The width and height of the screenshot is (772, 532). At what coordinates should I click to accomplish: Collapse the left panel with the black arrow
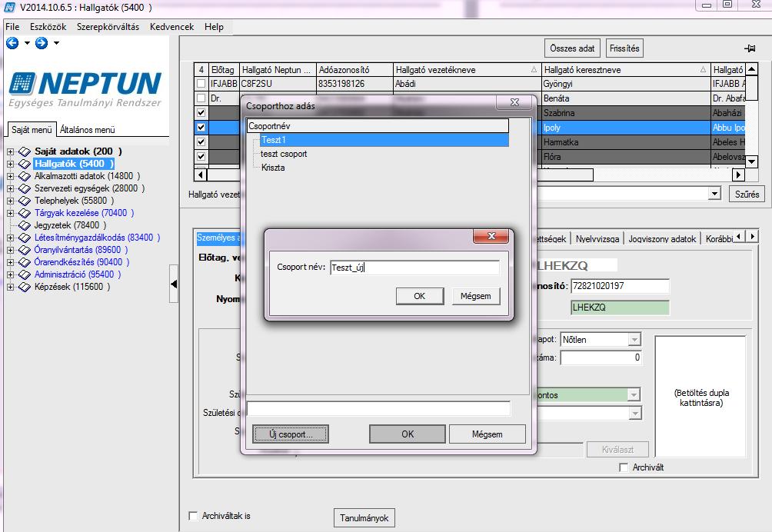click(173, 284)
